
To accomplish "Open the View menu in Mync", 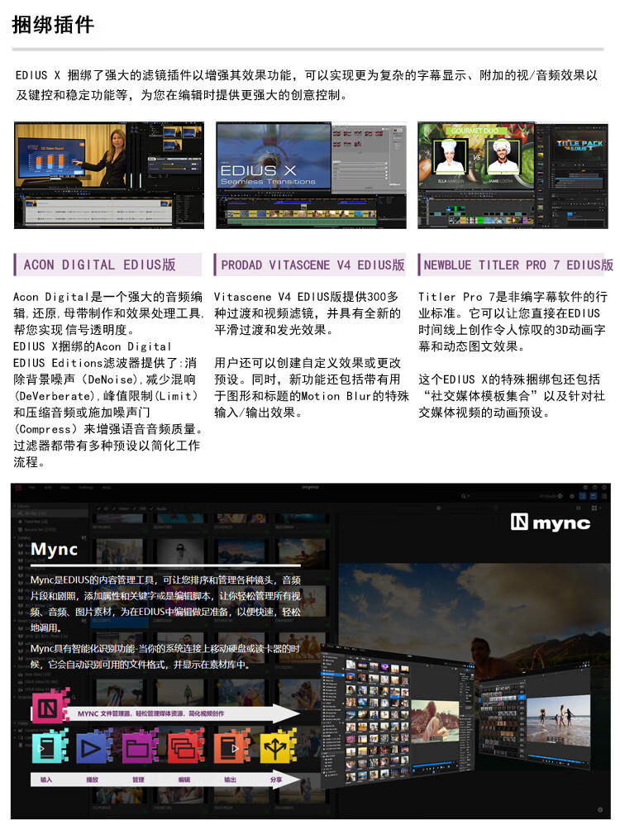I will [64, 488].
